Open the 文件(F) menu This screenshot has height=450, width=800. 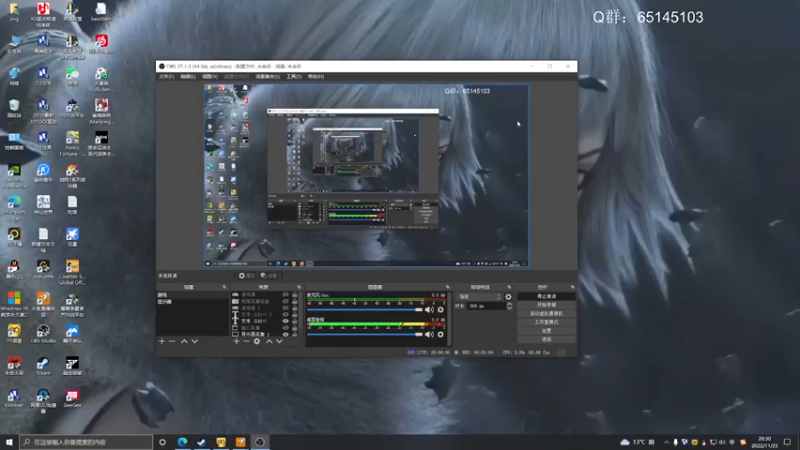click(166, 77)
